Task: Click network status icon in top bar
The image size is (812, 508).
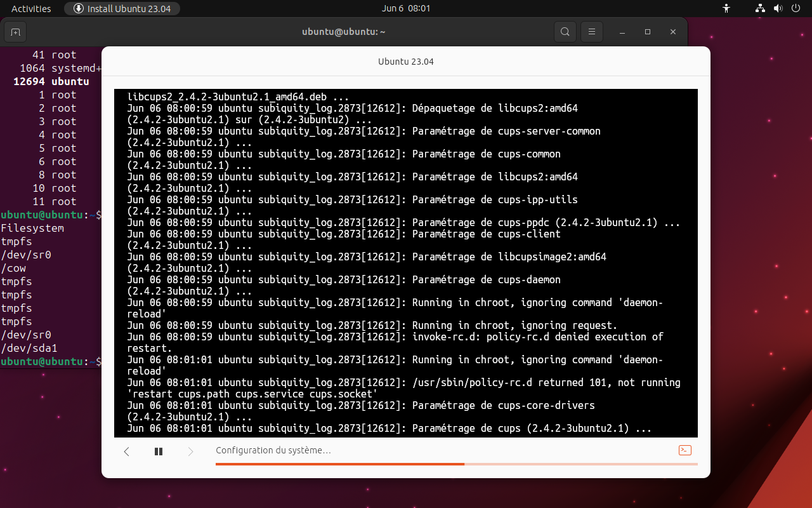Action: pos(761,8)
